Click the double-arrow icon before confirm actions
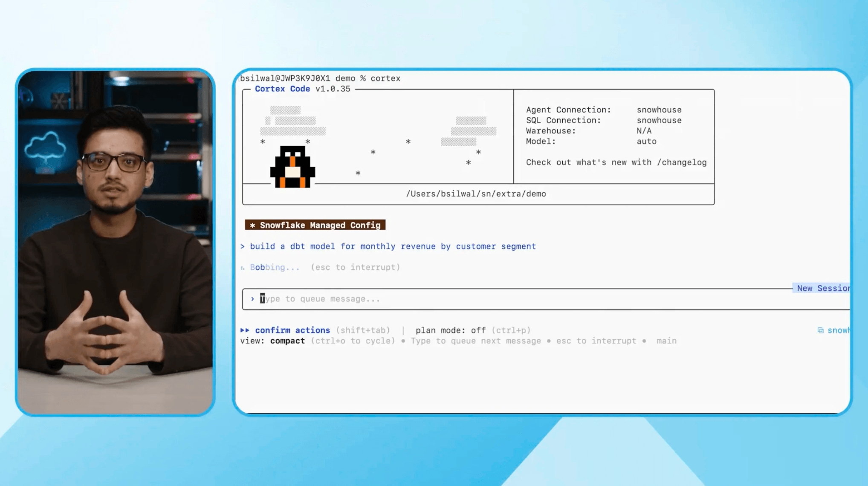 245,330
